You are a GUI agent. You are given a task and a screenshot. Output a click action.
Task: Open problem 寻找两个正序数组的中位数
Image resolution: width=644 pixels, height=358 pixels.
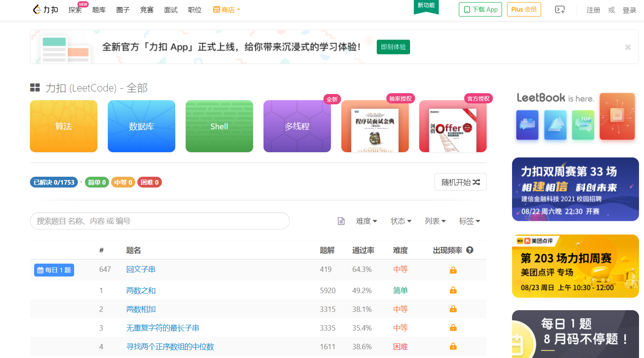[170, 347]
